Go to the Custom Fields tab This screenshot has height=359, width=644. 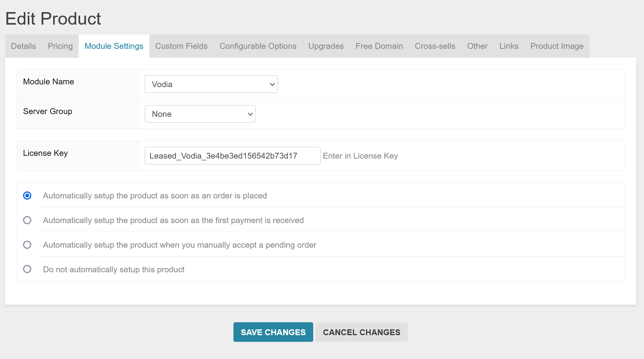pyautogui.click(x=181, y=46)
